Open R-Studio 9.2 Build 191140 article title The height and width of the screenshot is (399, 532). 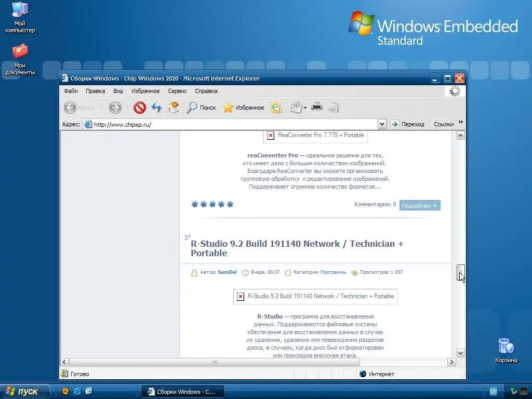pyautogui.click(x=297, y=248)
